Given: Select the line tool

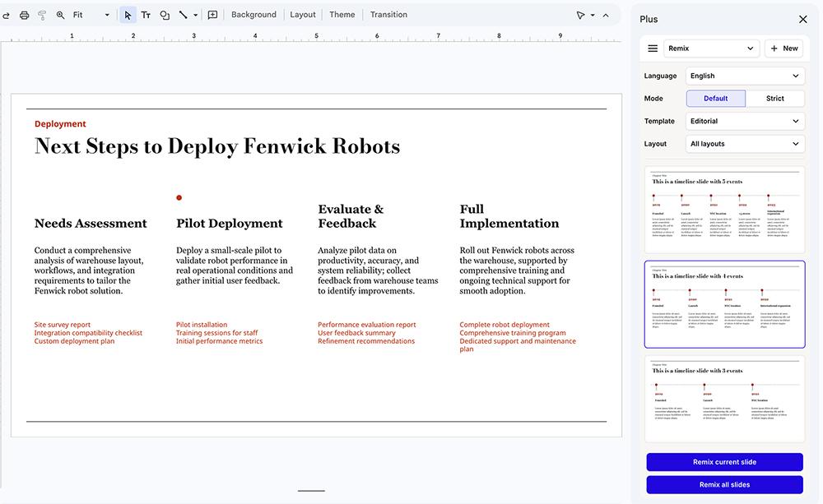Looking at the screenshot, I should tap(184, 15).
